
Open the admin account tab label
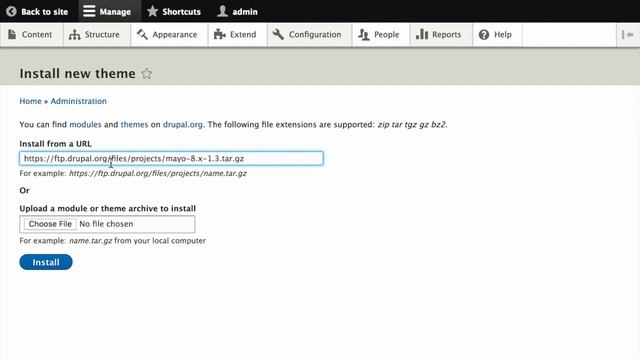[245, 12]
